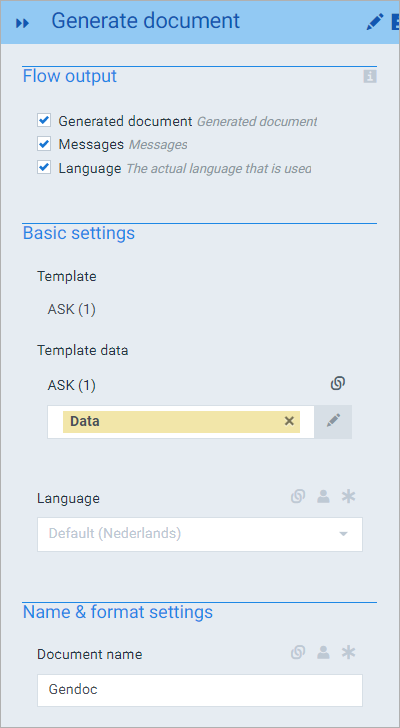Click Language user icon
400x728 pixels.
tap(323, 497)
